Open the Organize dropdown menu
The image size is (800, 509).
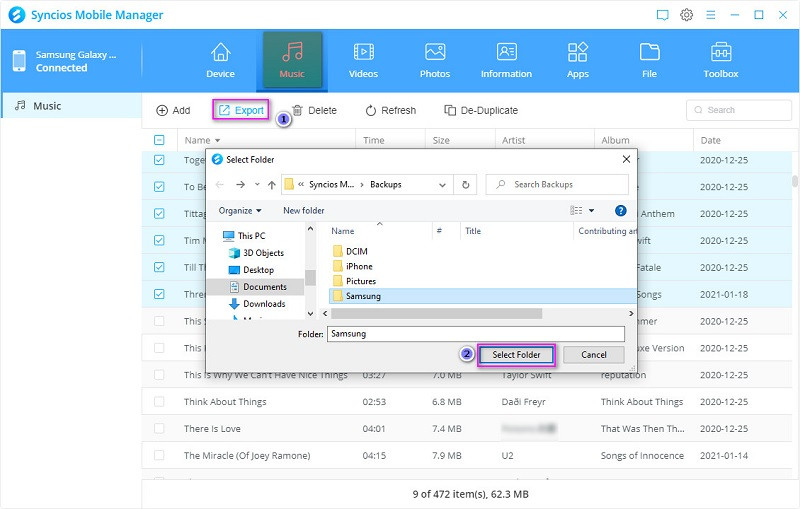(240, 211)
